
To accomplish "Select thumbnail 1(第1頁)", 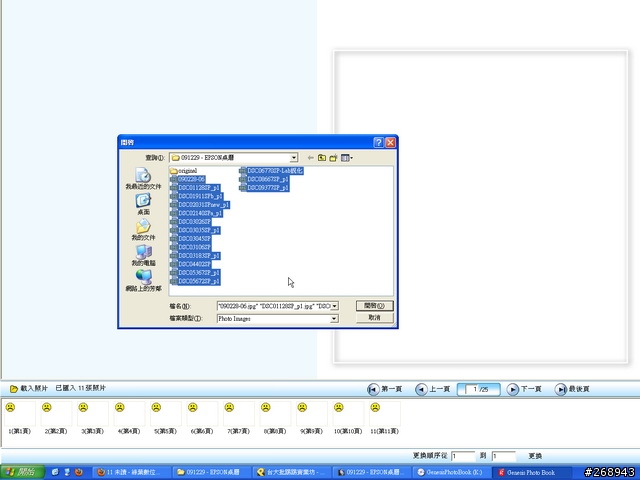I will point(20,417).
